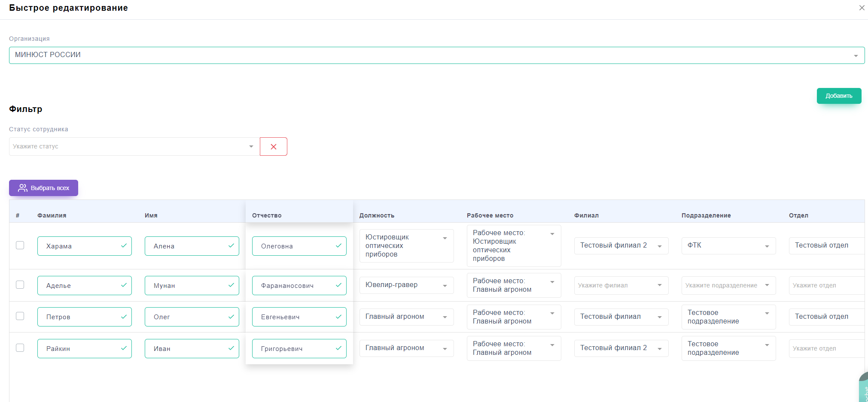Select the checkbox for Петров row
The width and height of the screenshot is (868, 402).
pos(20,316)
